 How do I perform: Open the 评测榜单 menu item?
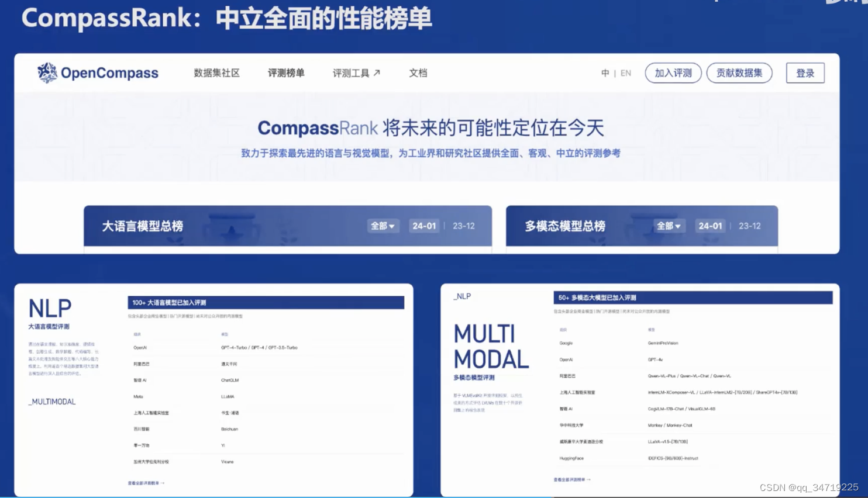tap(286, 73)
